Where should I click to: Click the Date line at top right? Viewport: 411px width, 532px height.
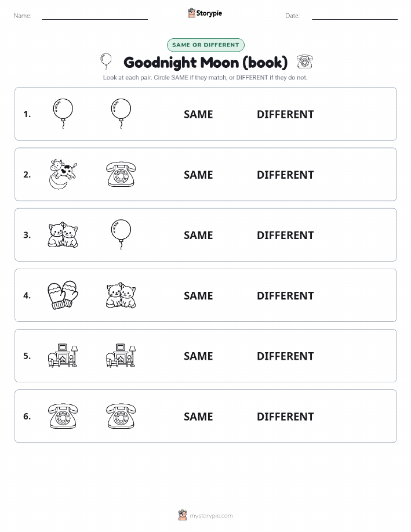355,16
